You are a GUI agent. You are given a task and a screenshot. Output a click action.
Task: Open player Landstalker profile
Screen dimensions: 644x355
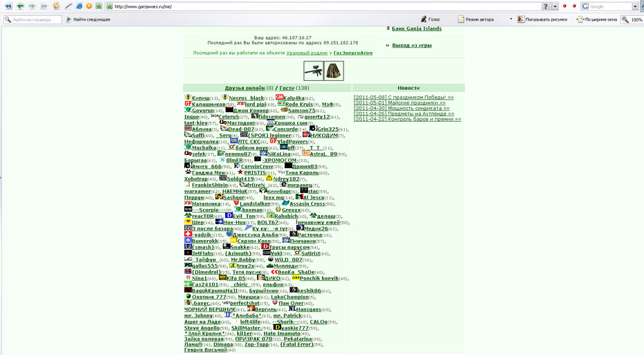[x=255, y=203]
